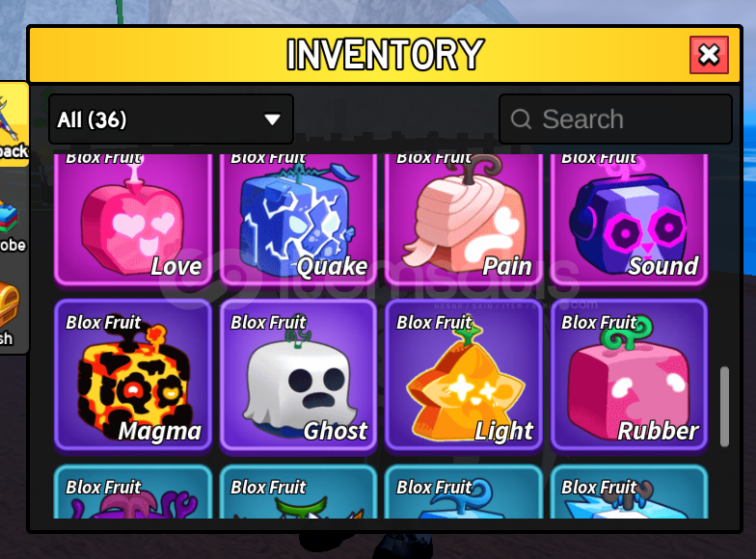
Task: Expand the category dropdown arrow
Action: (x=272, y=120)
